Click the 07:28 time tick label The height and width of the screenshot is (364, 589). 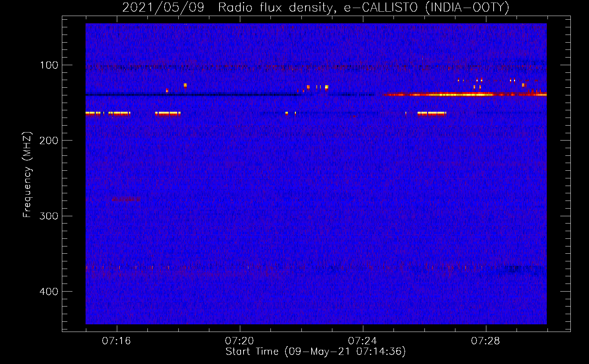[x=486, y=341]
